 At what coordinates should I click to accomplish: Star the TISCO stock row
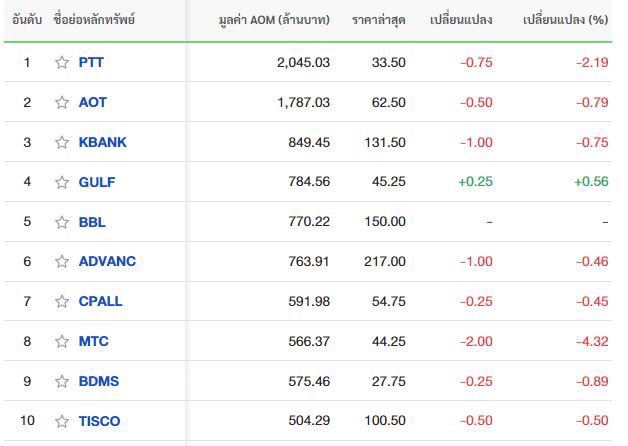pyautogui.click(x=62, y=421)
